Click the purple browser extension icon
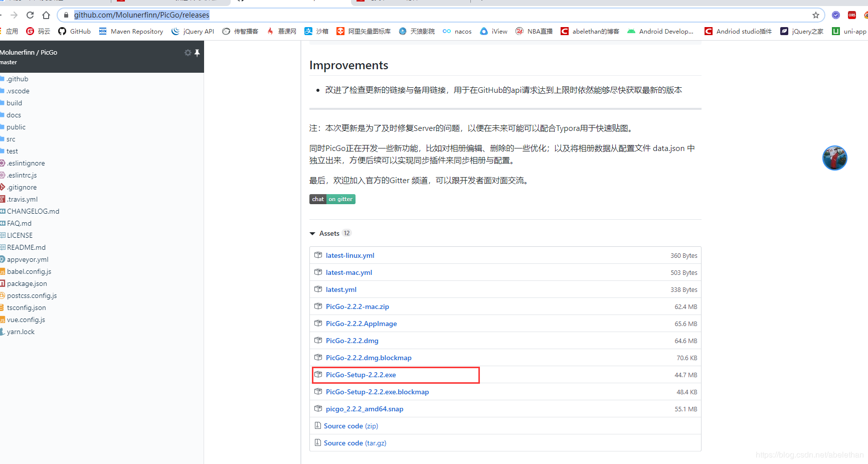 click(836, 15)
